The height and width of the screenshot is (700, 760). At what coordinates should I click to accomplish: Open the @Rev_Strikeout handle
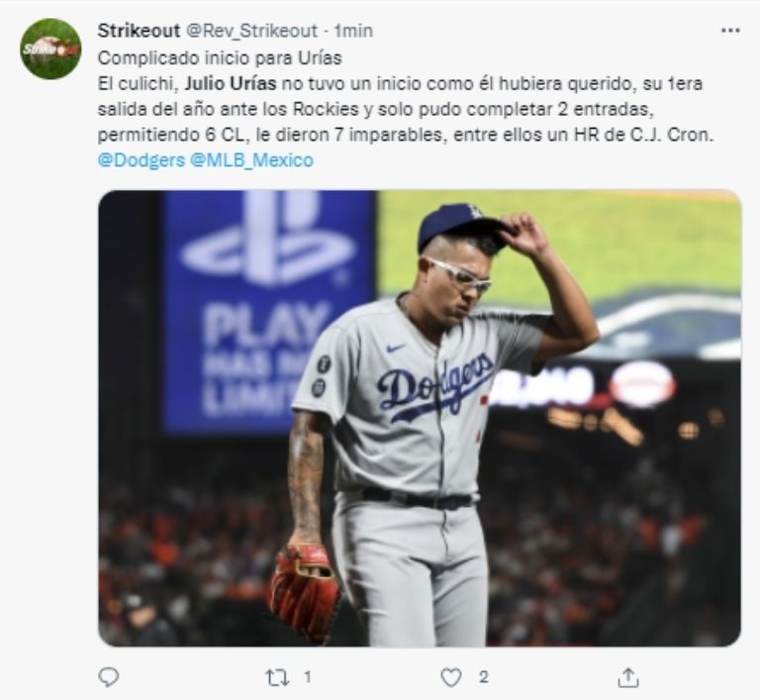tap(252, 31)
